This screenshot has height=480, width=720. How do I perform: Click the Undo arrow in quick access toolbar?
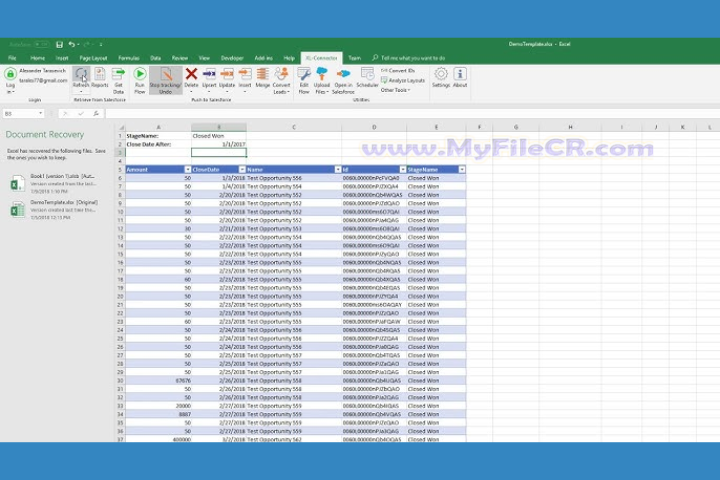72,45
